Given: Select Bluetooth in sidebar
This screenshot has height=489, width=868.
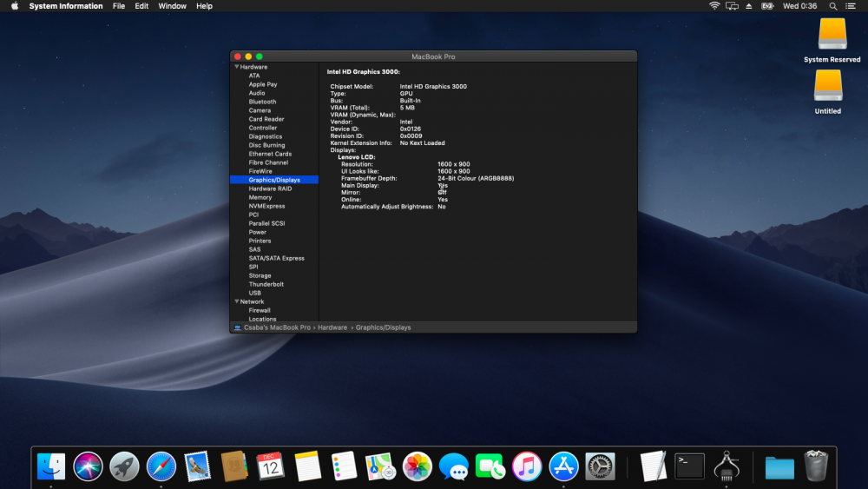Looking at the screenshot, I should (262, 102).
